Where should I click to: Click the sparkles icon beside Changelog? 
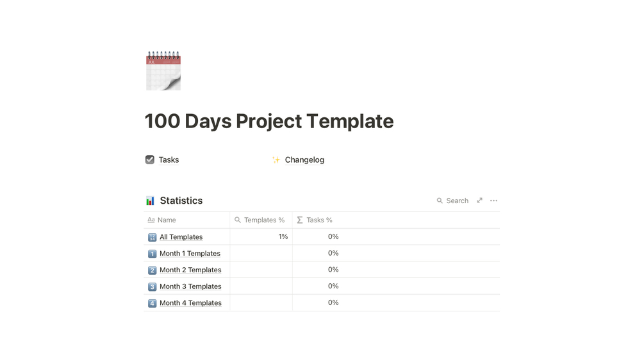click(276, 160)
